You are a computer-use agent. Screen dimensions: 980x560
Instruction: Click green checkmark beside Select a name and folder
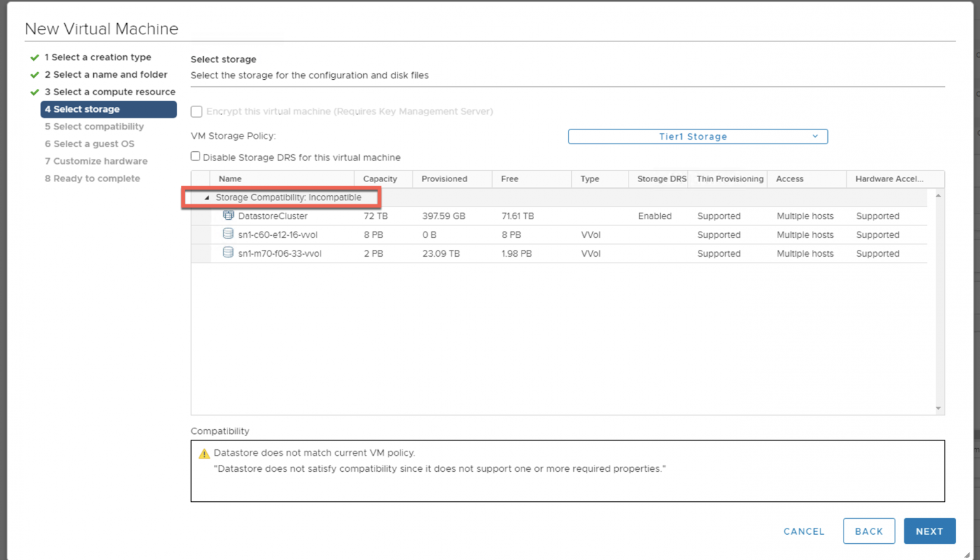click(34, 75)
